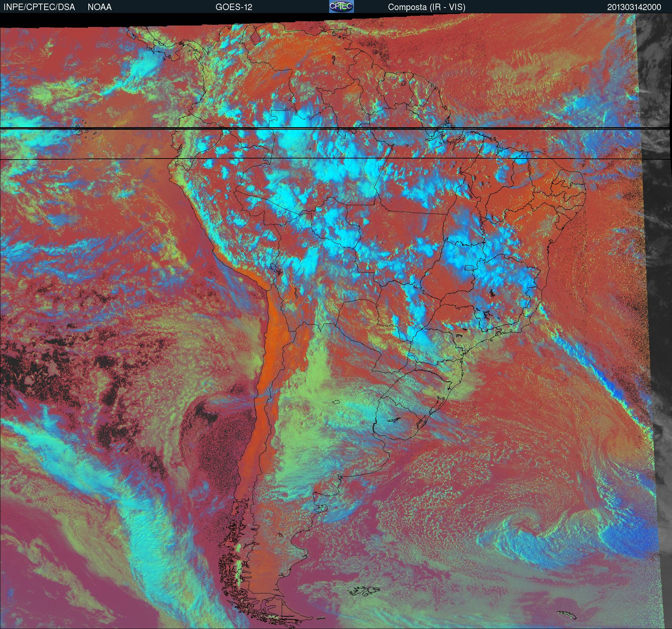Select the INPE/CPTEC/DSA header text
672x629 pixels.
pyautogui.click(x=39, y=7)
